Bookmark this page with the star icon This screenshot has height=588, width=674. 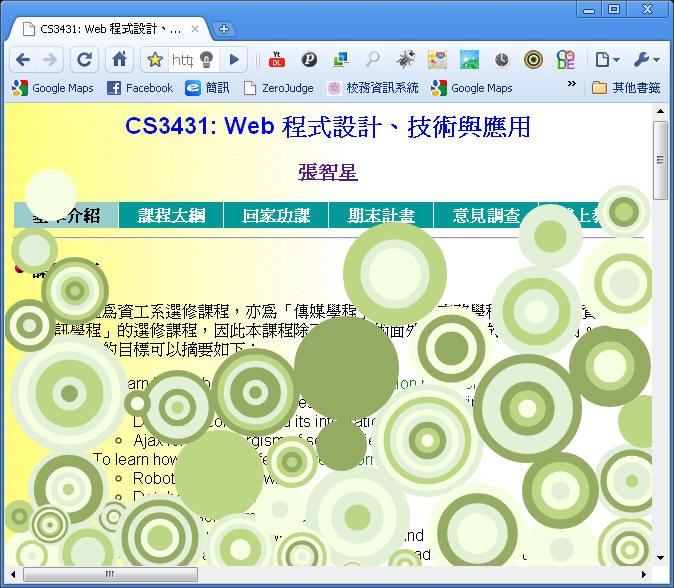click(x=155, y=60)
